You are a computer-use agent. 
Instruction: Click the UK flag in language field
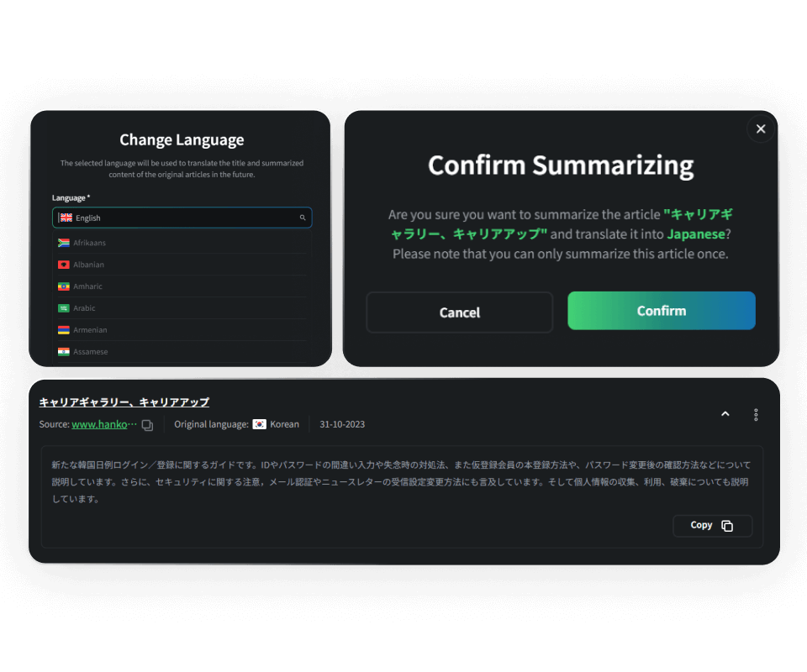[66, 218]
